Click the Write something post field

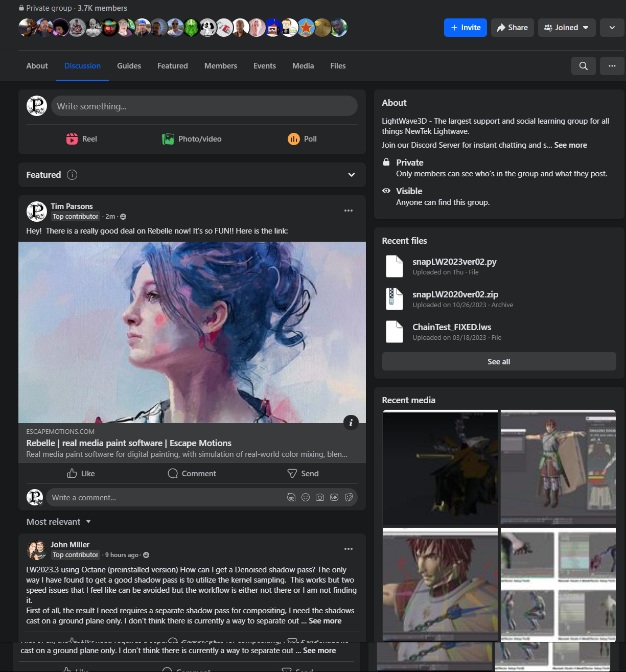click(204, 106)
